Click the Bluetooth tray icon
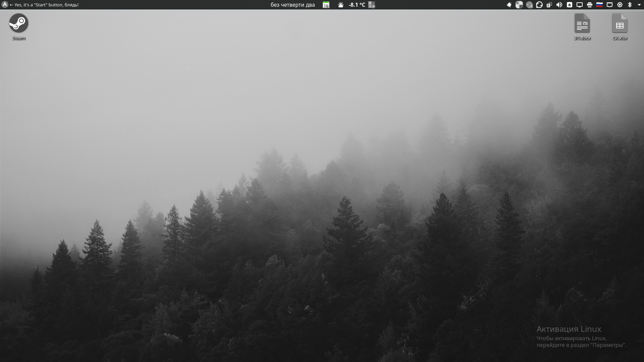The image size is (644, 362). click(630, 5)
